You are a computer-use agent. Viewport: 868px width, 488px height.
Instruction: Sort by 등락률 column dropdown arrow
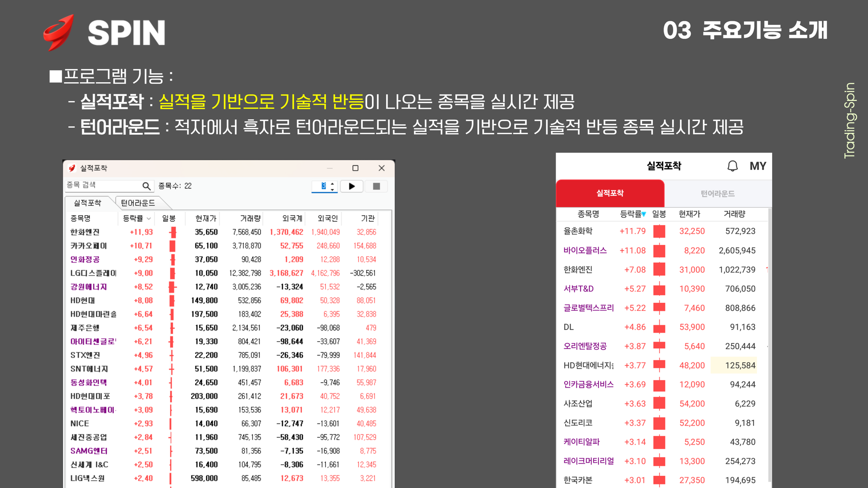(149, 219)
